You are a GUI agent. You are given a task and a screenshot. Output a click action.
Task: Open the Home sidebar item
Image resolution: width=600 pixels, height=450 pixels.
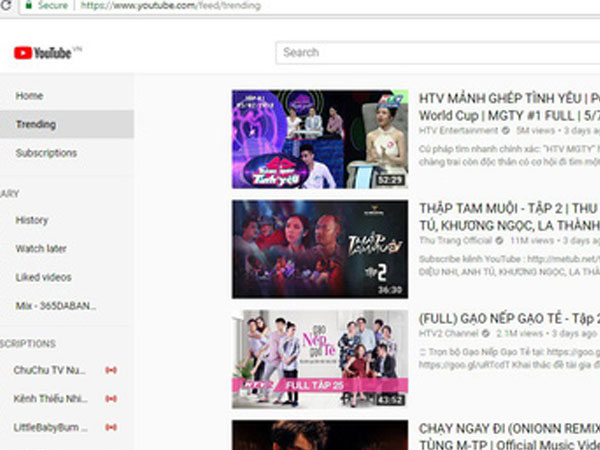tap(30, 96)
